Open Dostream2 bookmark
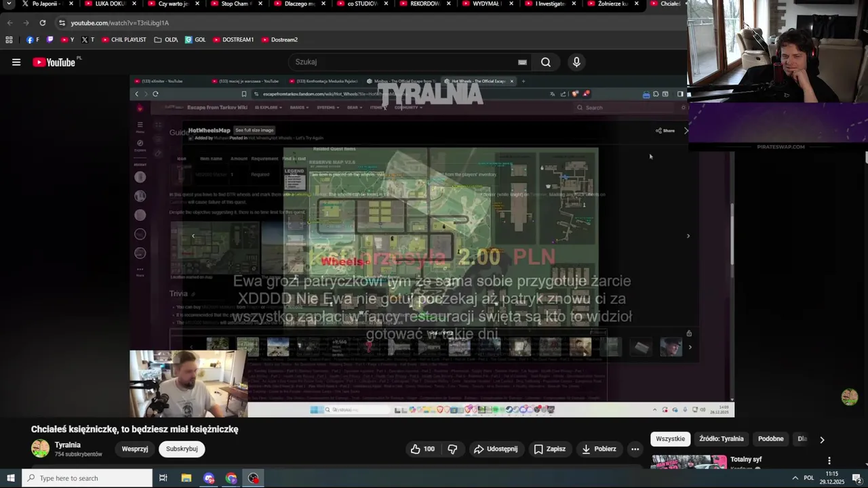868x488 pixels. [x=279, y=40]
